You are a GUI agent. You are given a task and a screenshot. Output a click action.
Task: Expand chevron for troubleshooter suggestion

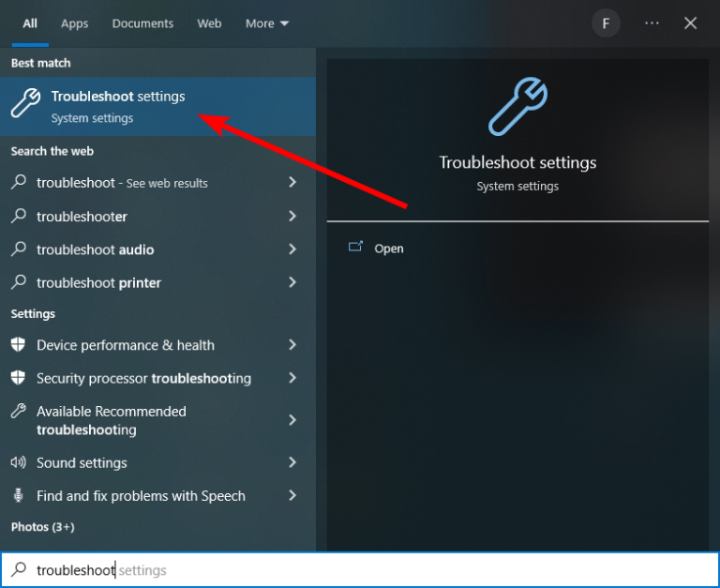point(292,216)
